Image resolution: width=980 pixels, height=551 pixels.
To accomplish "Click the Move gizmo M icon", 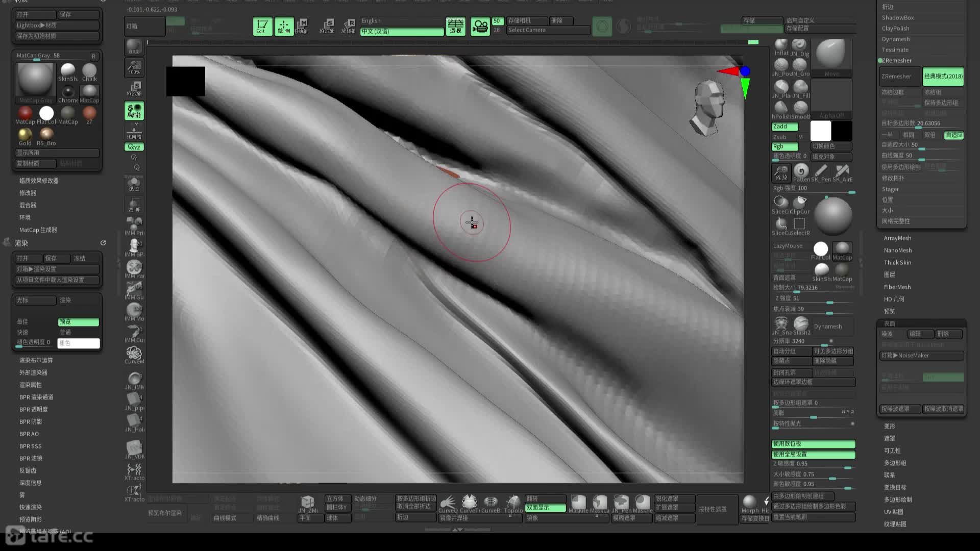I will tap(303, 26).
